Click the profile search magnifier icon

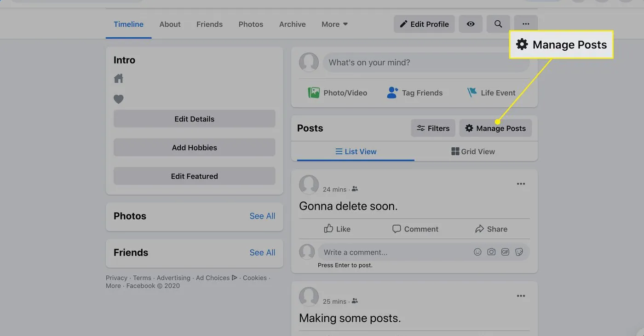click(x=498, y=23)
